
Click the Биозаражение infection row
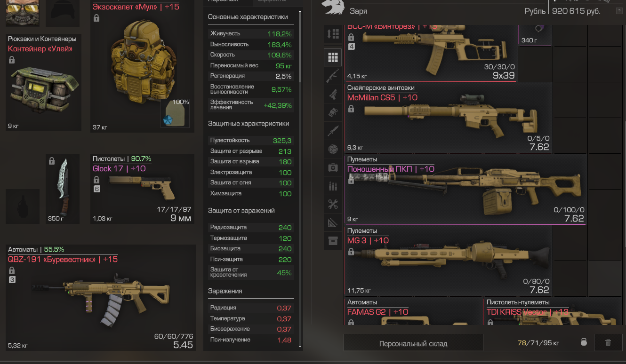click(x=251, y=329)
